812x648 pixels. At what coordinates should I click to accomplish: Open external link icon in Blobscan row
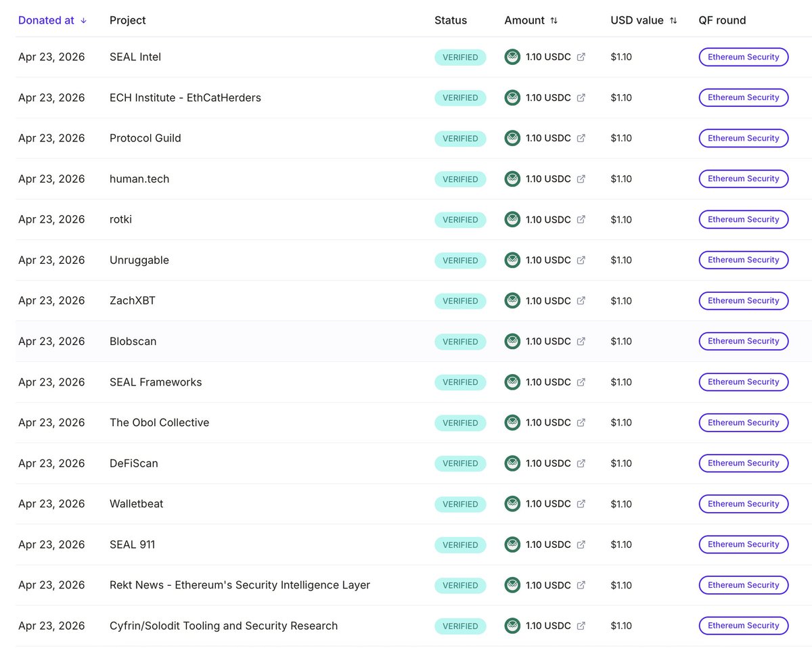581,341
